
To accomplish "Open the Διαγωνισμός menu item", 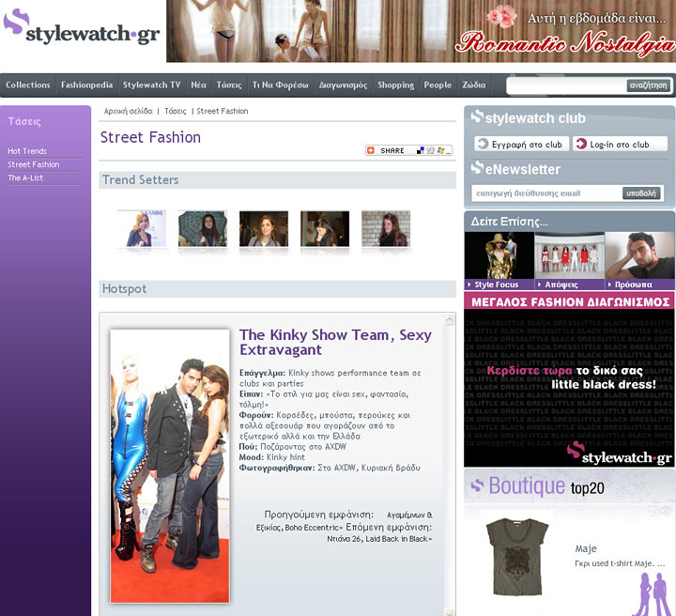I will click(x=344, y=85).
